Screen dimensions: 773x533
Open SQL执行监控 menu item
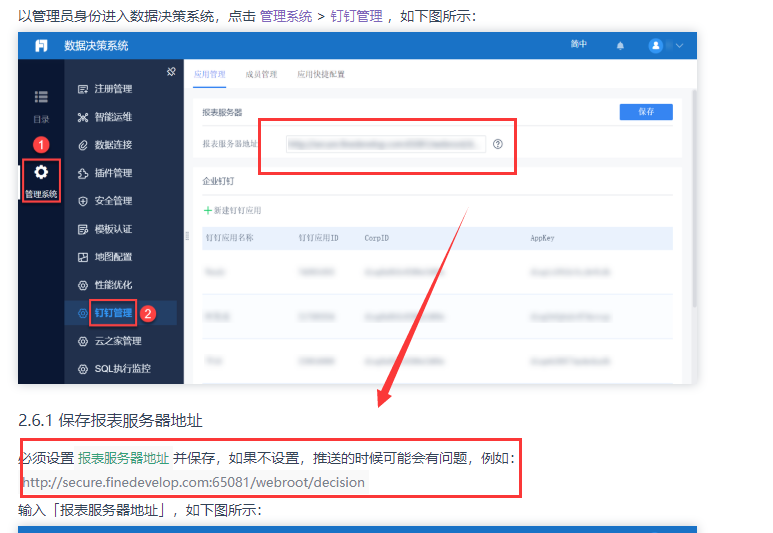[121, 369]
